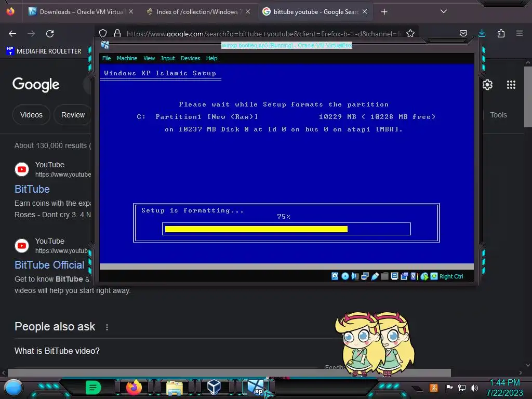This screenshot has width=532, height=399.
Task: Bookmark this page with the star
Action: pos(410,33)
